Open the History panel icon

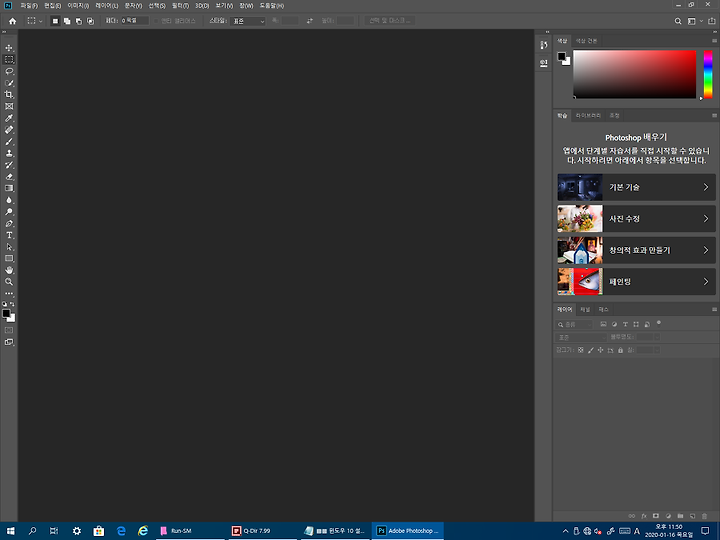pos(544,45)
